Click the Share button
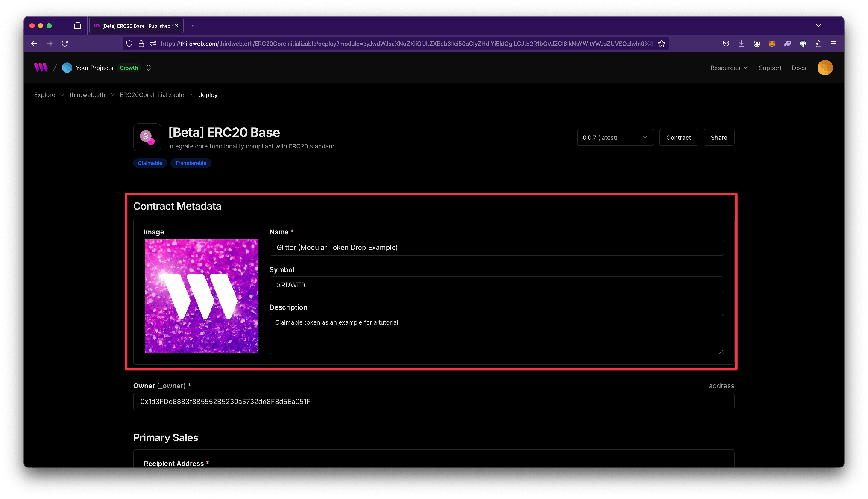868x499 pixels. point(718,137)
